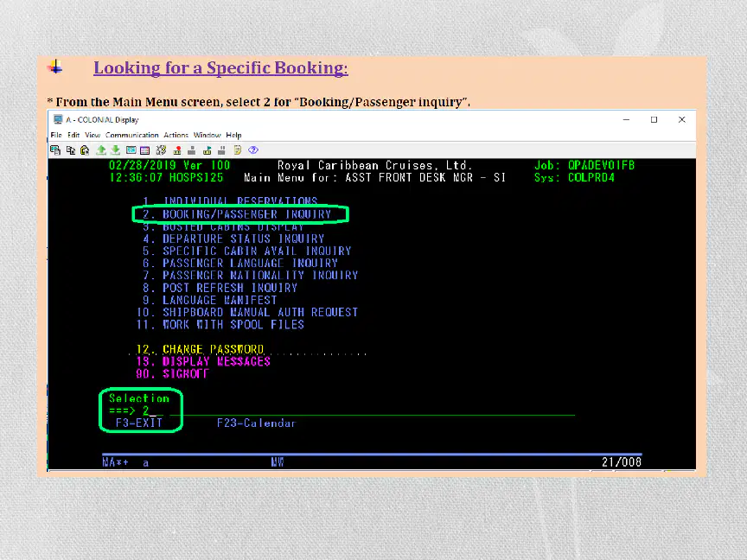The width and height of the screenshot is (747, 560).
Task: Click the Paste toolbar icon
Action: [86, 150]
